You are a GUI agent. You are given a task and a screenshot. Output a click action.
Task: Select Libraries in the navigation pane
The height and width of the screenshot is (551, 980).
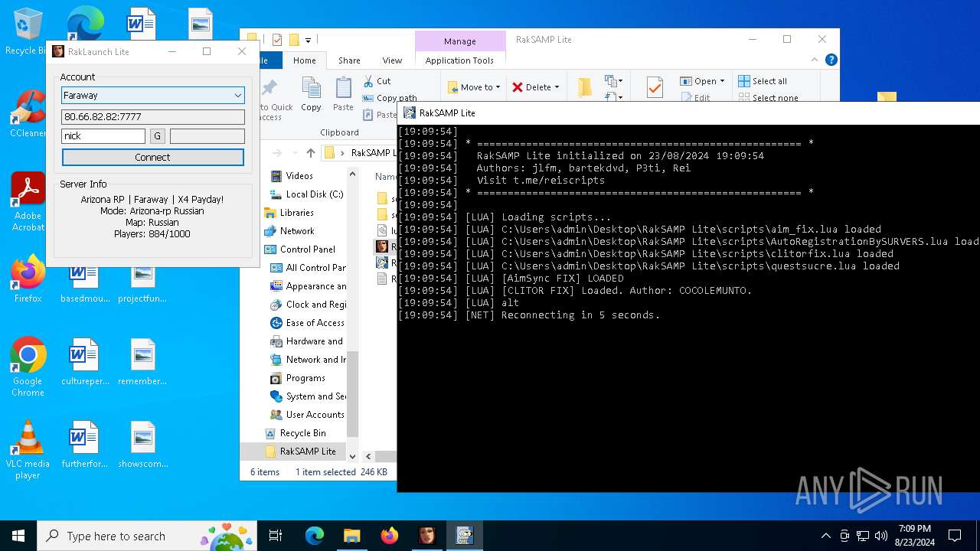(x=289, y=213)
